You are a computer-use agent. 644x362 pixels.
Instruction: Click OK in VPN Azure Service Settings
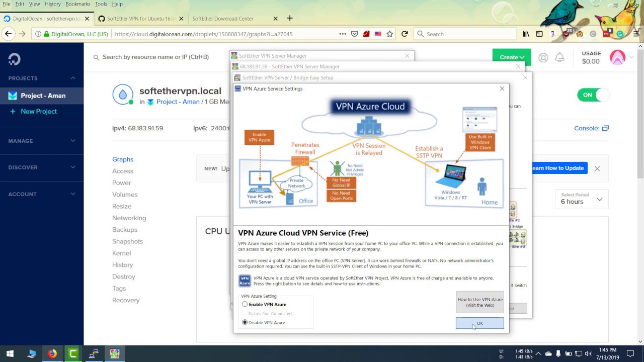coord(479,323)
